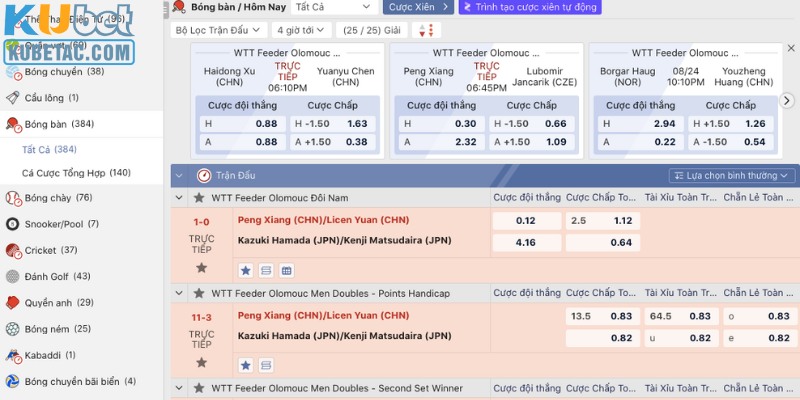
Task: Click the table tennis icon in page header
Action: coord(179,7)
